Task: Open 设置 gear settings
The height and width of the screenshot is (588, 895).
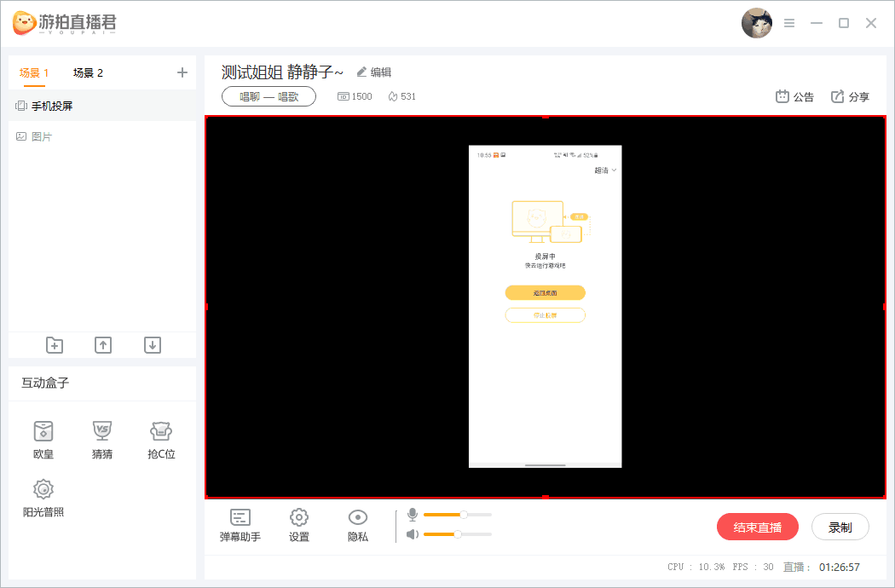Action: [x=299, y=525]
